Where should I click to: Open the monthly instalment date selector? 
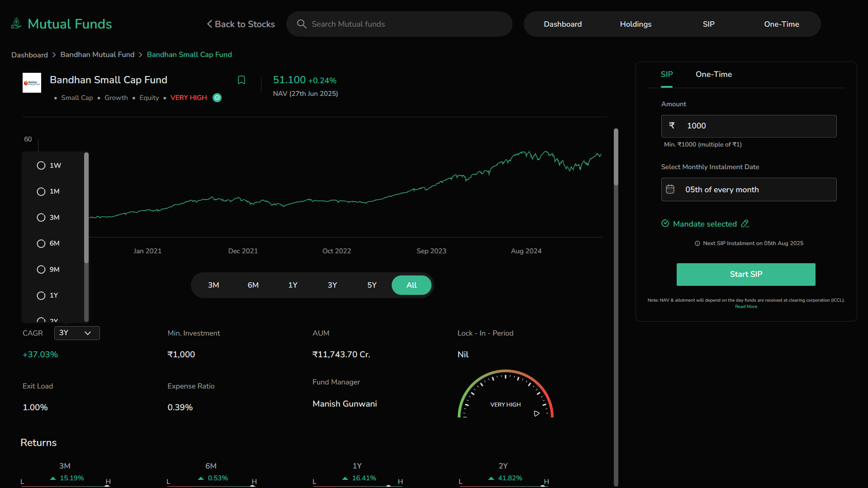(749, 190)
